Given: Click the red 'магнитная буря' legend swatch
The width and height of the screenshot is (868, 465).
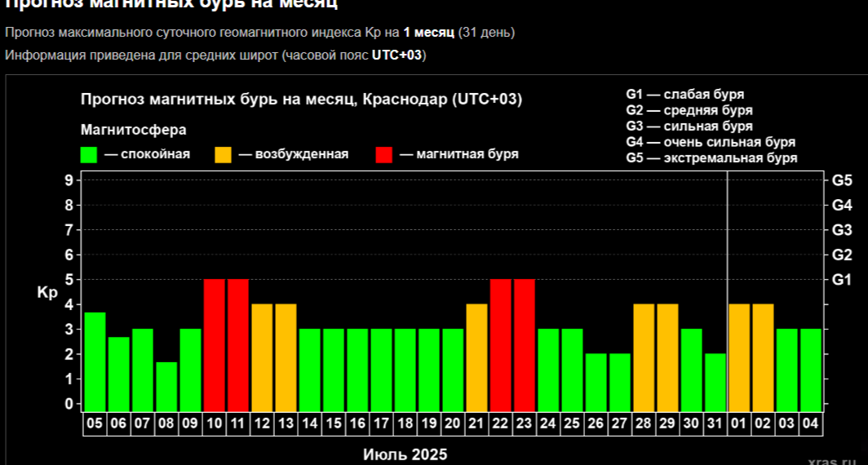Looking at the screenshot, I should pyautogui.click(x=384, y=155).
